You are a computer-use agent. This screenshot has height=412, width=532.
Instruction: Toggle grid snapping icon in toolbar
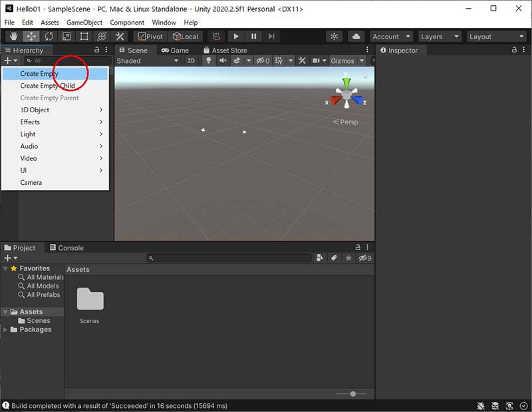pos(217,37)
